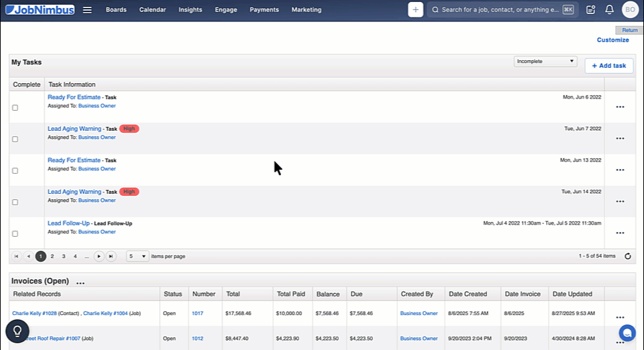Open invoice number 1012
Image resolution: width=644 pixels, height=350 pixels.
tap(197, 339)
